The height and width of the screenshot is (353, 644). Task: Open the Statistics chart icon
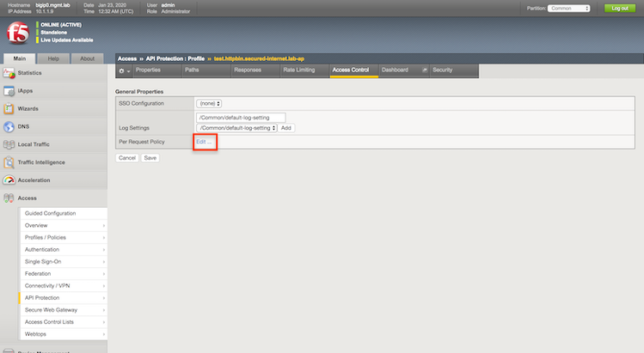click(9, 73)
